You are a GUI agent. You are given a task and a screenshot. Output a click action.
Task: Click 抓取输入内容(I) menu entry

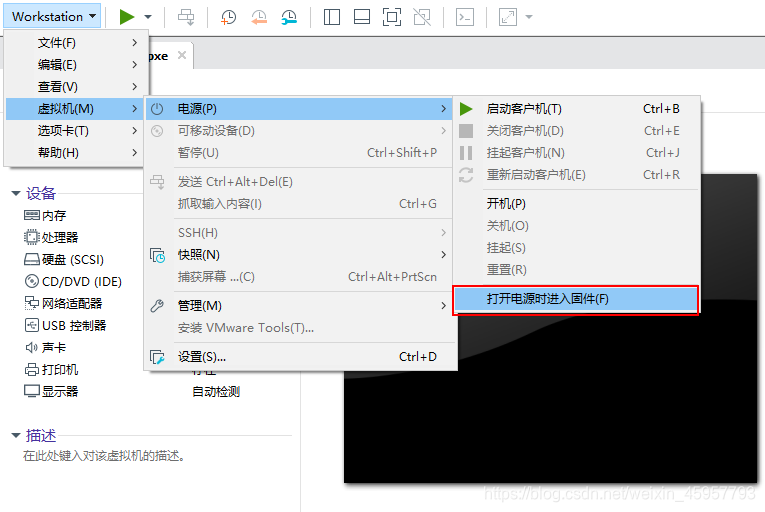[299, 204]
